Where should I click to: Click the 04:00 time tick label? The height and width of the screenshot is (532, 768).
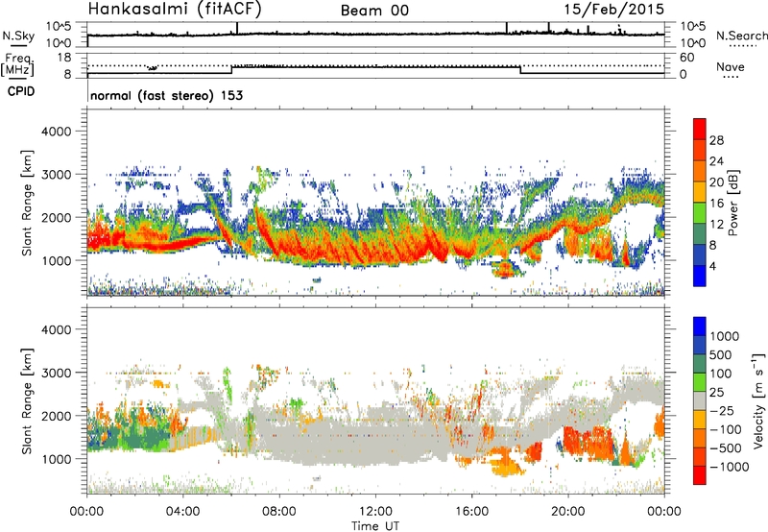[182, 512]
